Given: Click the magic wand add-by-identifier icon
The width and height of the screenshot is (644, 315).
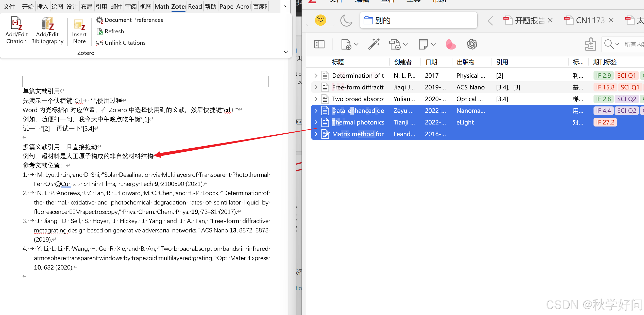Looking at the screenshot, I should [x=374, y=44].
